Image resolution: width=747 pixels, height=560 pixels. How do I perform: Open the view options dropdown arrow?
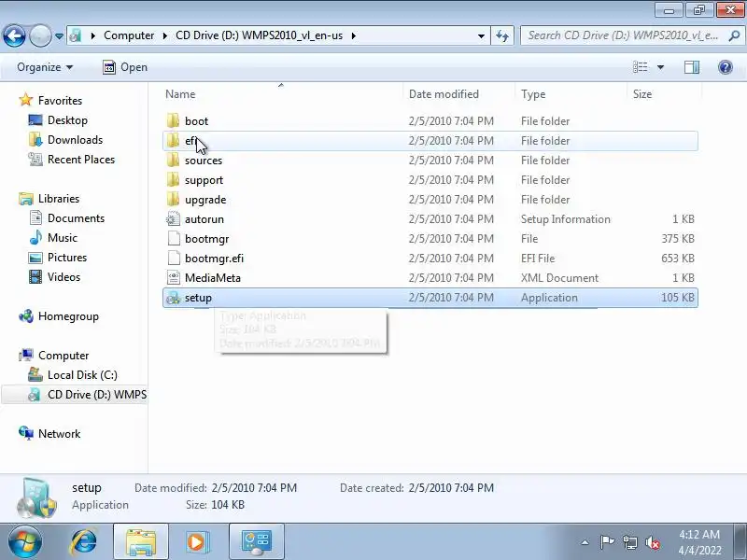(x=660, y=67)
